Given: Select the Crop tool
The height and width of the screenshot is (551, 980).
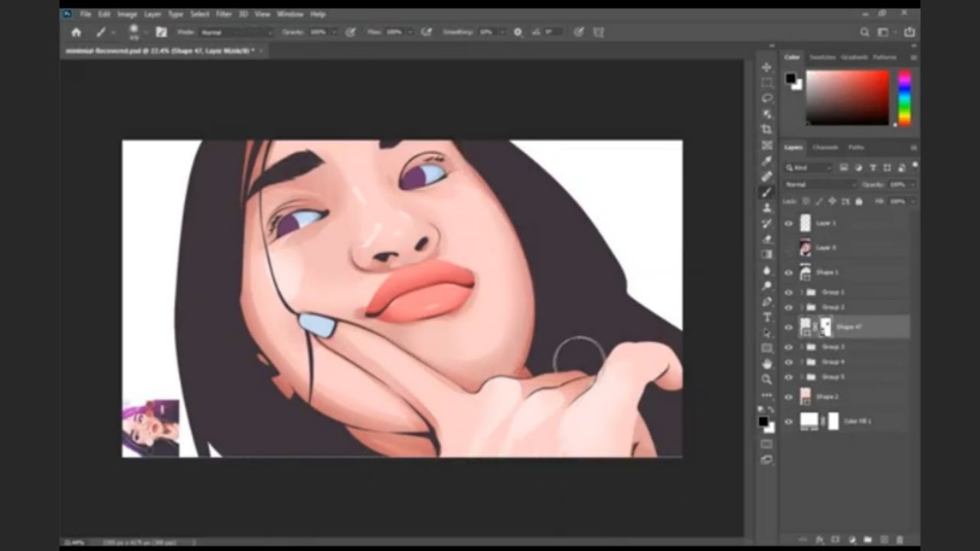Looking at the screenshot, I should pyautogui.click(x=766, y=129).
